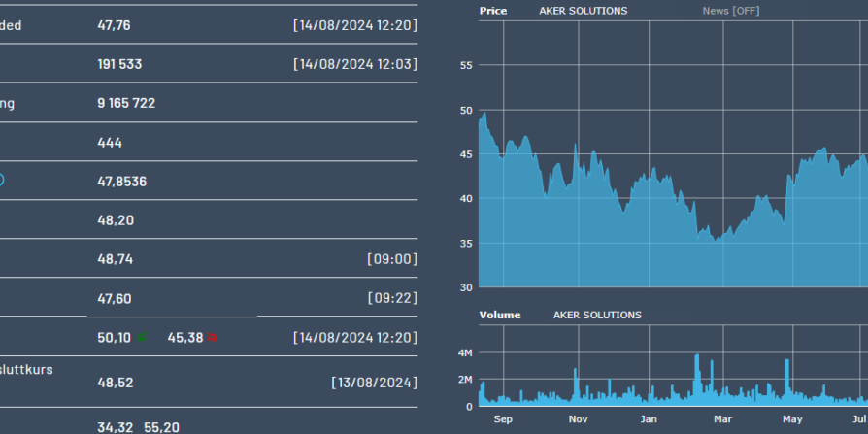The width and height of the screenshot is (868, 434).
Task: Select the value 48,20
Action: coord(116,220)
